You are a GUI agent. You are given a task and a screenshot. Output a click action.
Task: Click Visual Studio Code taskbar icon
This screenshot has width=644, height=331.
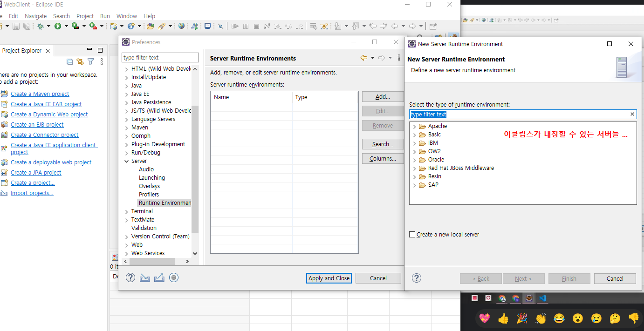[x=542, y=298]
